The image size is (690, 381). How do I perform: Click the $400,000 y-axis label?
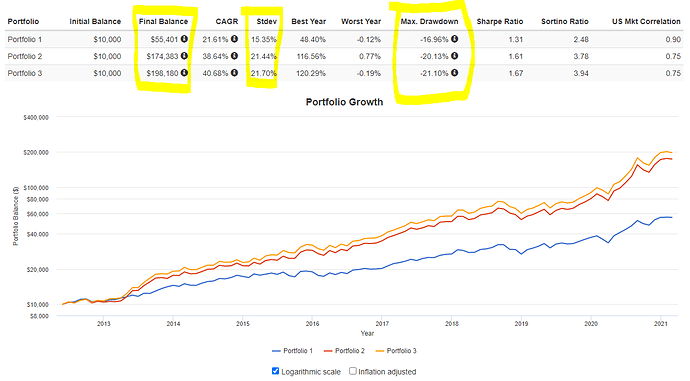(x=36, y=117)
